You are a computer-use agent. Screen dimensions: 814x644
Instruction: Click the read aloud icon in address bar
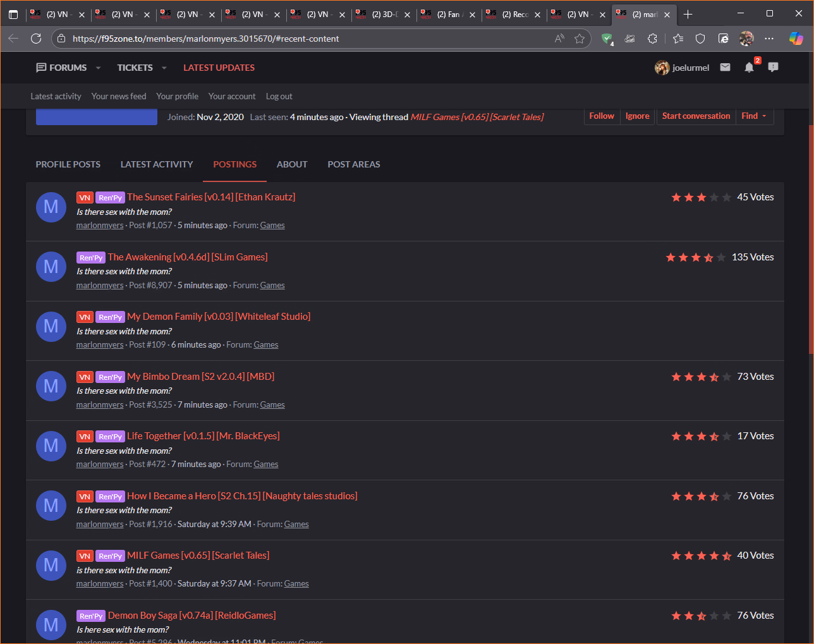559,39
